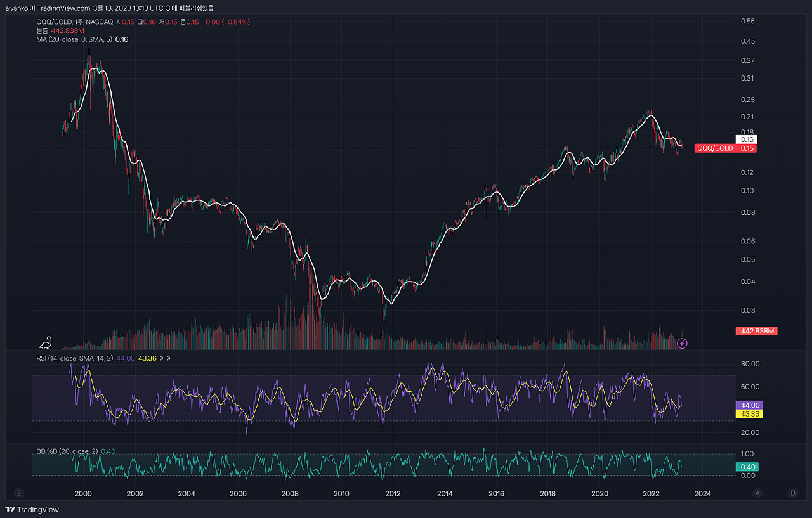Click the Z timezone button
812x518 pixels.
coord(19,493)
